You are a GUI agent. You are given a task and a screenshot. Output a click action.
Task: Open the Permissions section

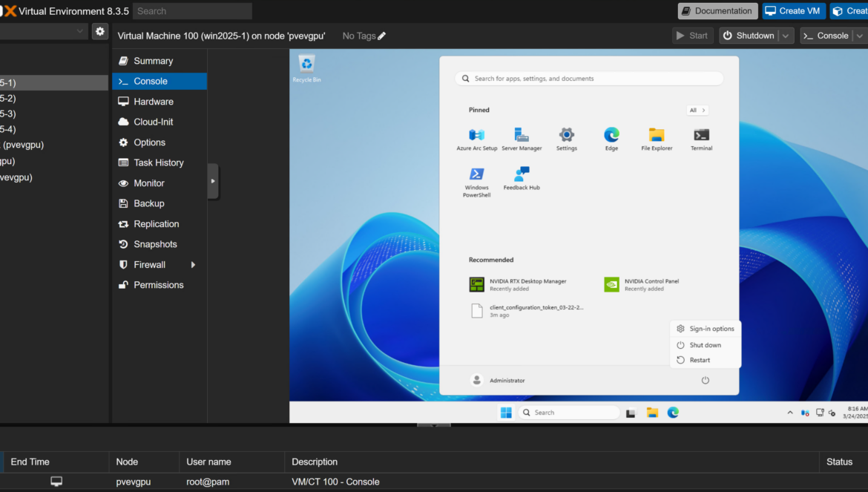[x=160, y=285]
